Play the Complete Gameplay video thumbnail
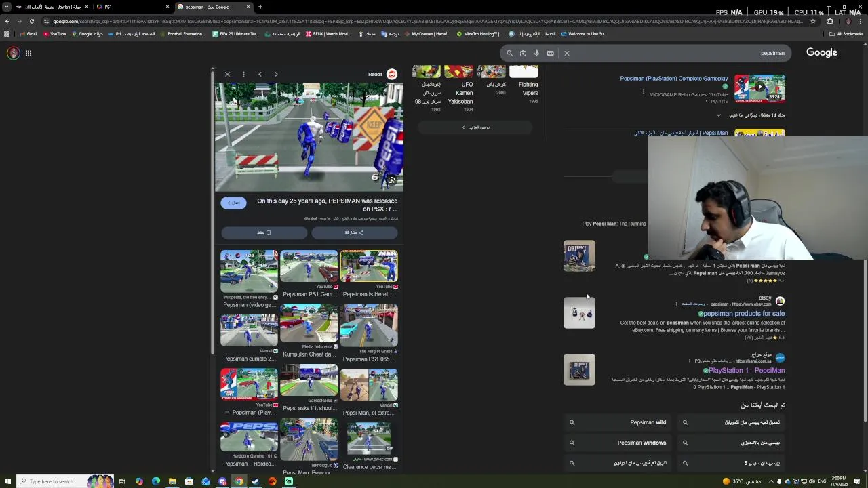This screenshot has width=868, height=488. pyautogui.click(x=759, y=88)
